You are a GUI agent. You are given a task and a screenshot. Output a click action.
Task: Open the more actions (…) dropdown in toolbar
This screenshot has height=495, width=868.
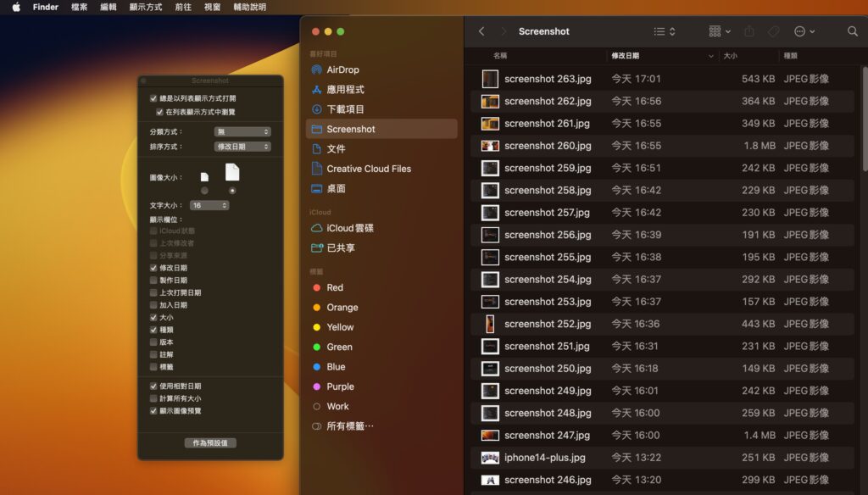coord(804,31)
